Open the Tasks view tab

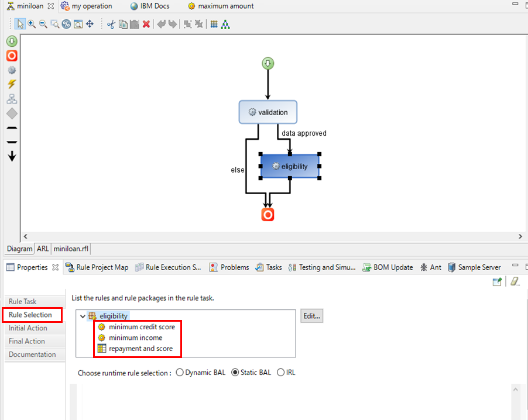click(269, 267)
